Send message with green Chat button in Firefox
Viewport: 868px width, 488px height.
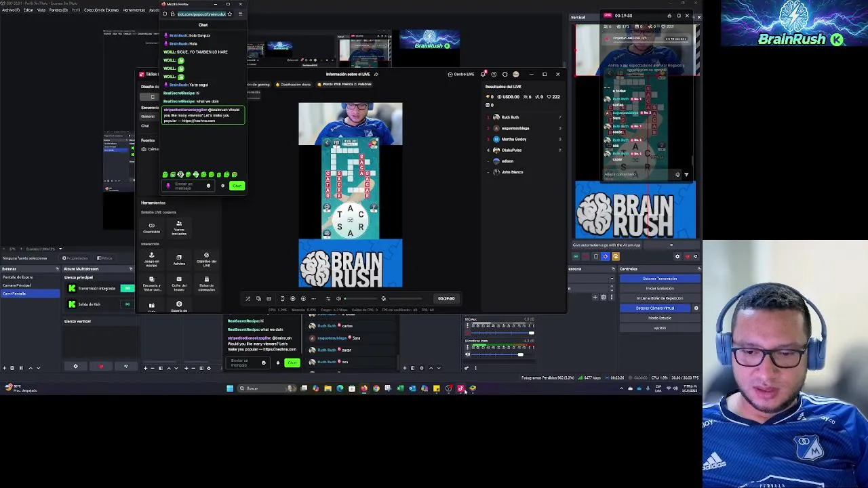pyautogui.click(x=237, y=186)
